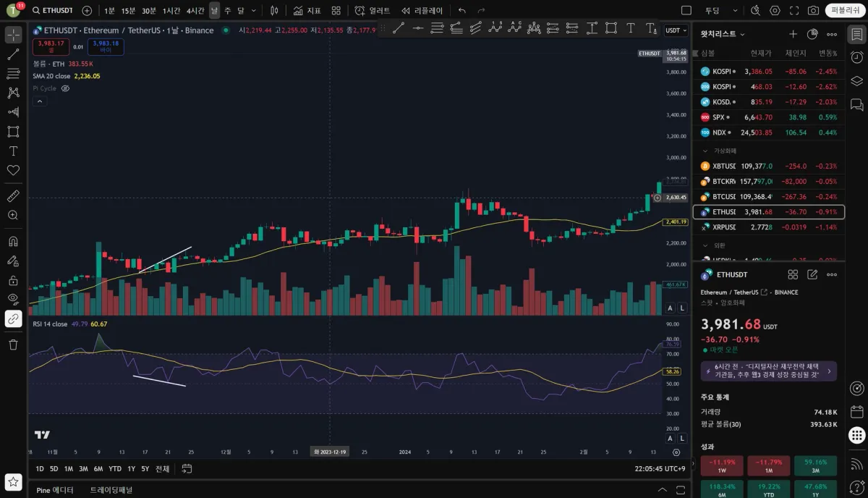Select the 4시간 timeframe
The height and width of the screenshot is (498, 868).
(195, 11)
